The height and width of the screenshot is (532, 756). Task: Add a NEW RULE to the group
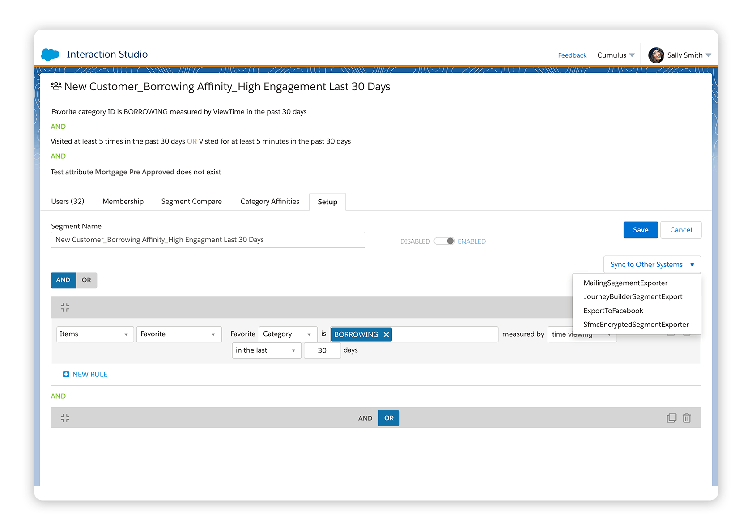[85, 374]
